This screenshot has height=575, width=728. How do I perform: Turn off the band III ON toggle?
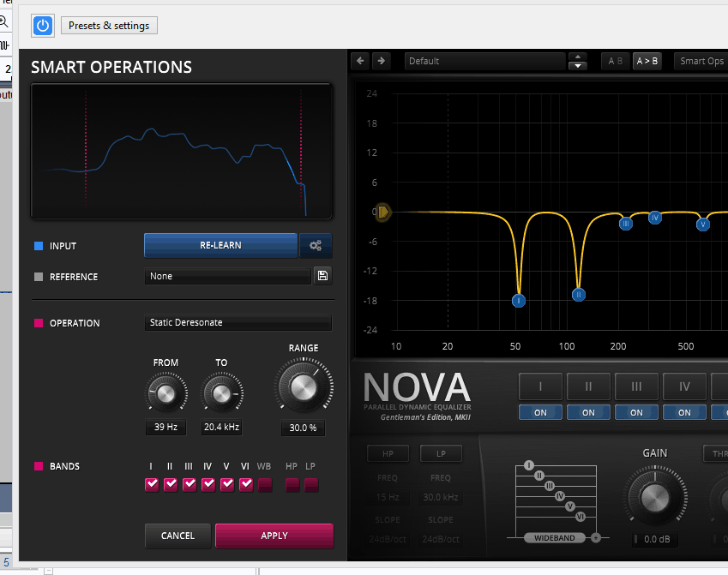coord(636,412)
